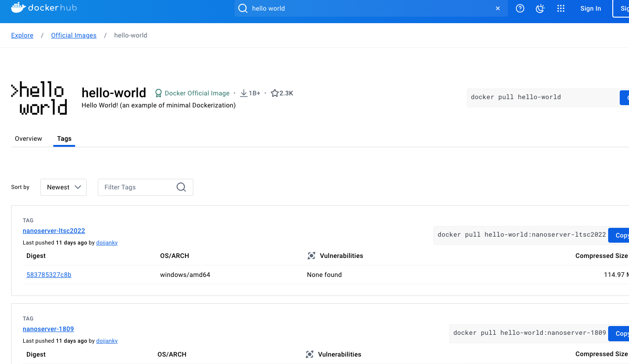Click the hello-world breadcrumb text
This screenshot has width=629, height=364.
click(x=131, y=35)
